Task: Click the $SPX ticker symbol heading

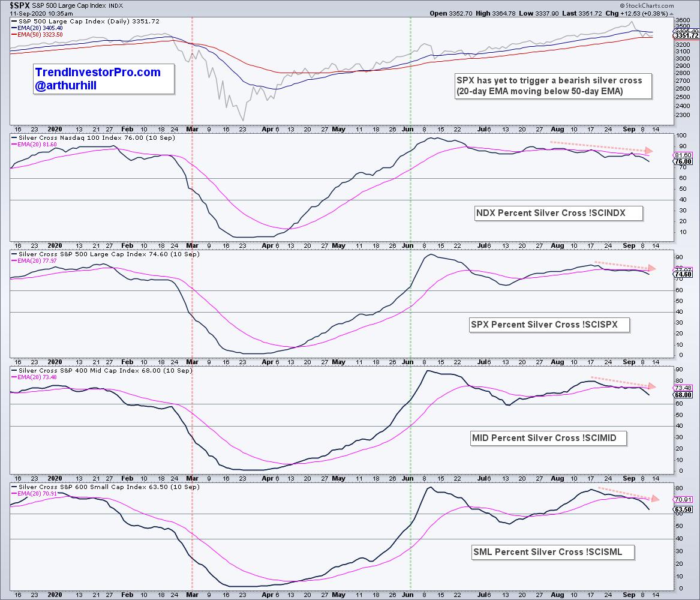Action: 20,5
